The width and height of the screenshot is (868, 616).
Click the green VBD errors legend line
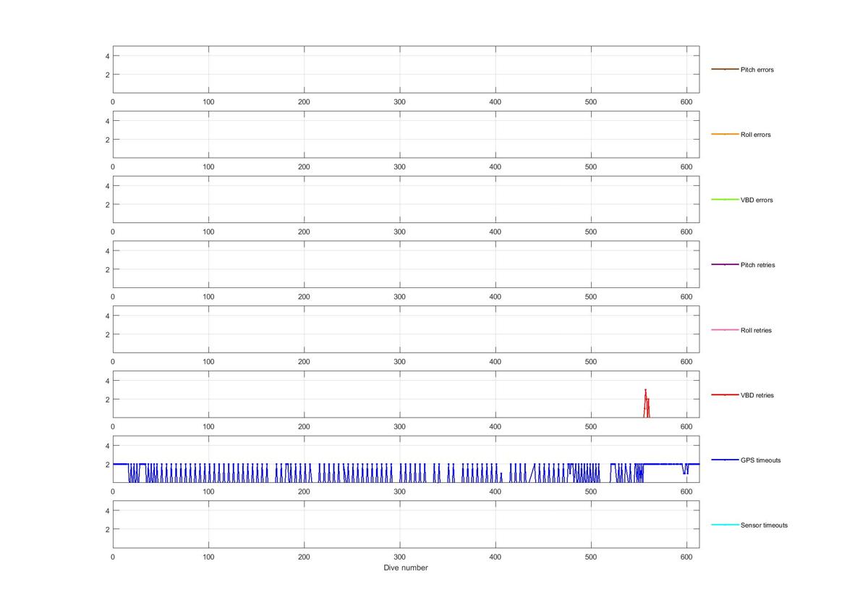pyautogui.click(x=725, y=200)
